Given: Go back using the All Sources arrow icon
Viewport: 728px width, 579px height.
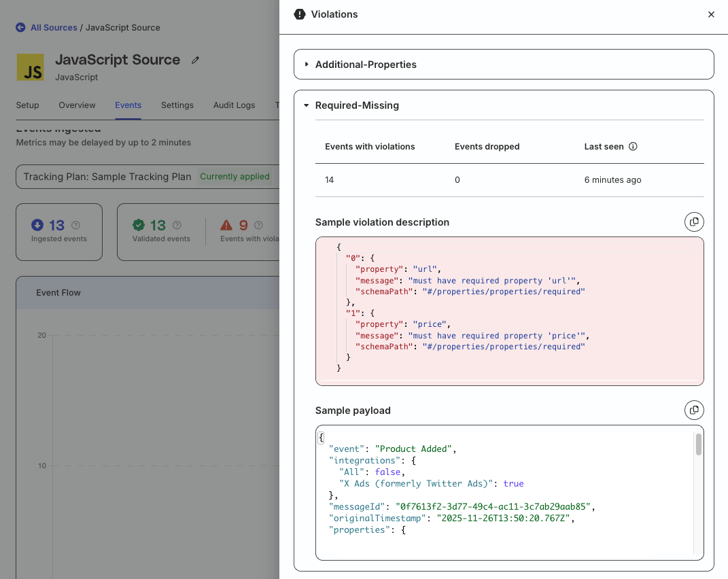Looking at the screenshot, I should click(x=20, y=27).
